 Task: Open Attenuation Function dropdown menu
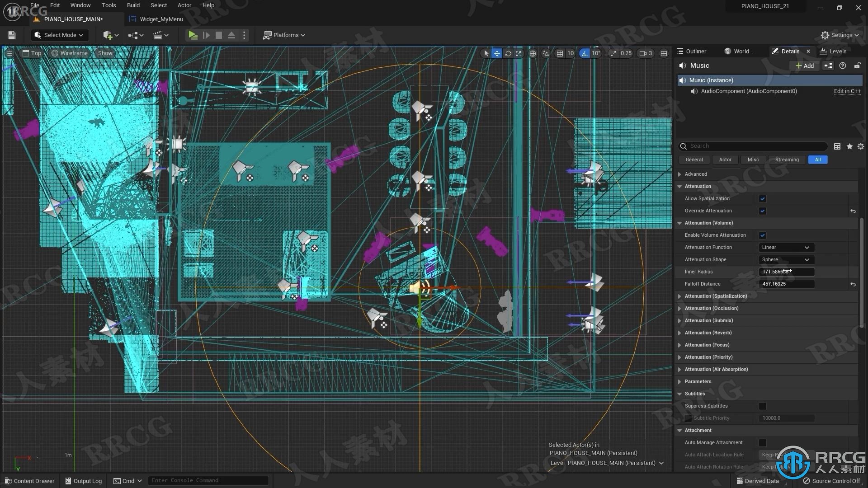click(x=784, y=247)
